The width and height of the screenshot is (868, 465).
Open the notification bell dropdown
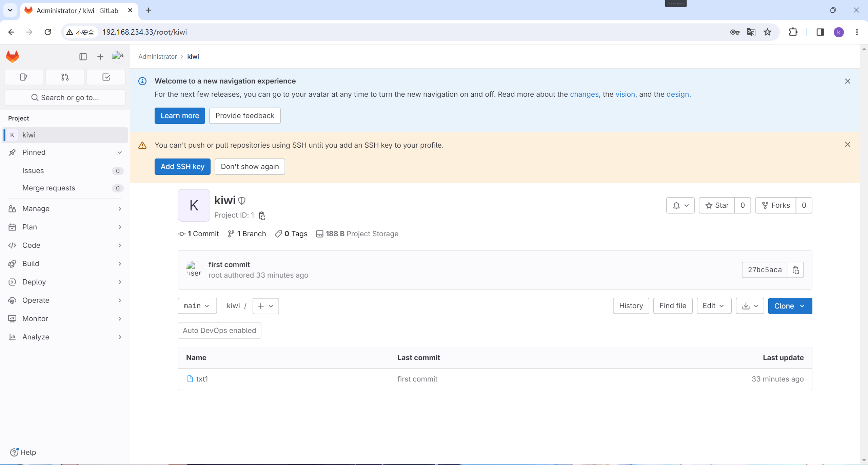(x=680, y=205)
